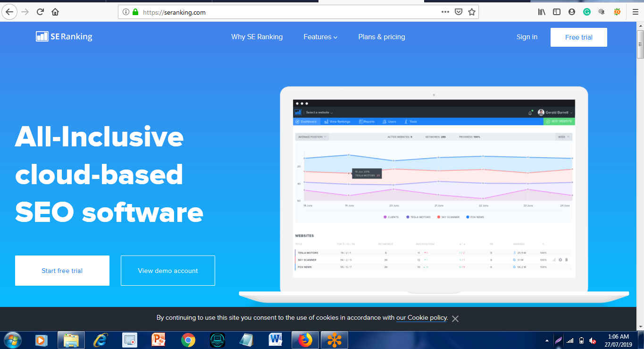Image resolution: width=644 pixels, height=349 pixels.
Task: Save page to Pocket
Action: [458, 12]
